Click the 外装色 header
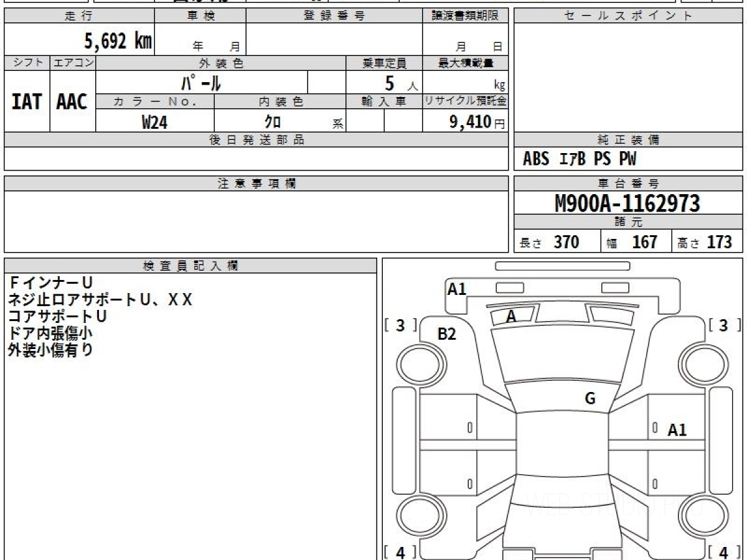Screen dimensions: 747x560 (221, 63)
